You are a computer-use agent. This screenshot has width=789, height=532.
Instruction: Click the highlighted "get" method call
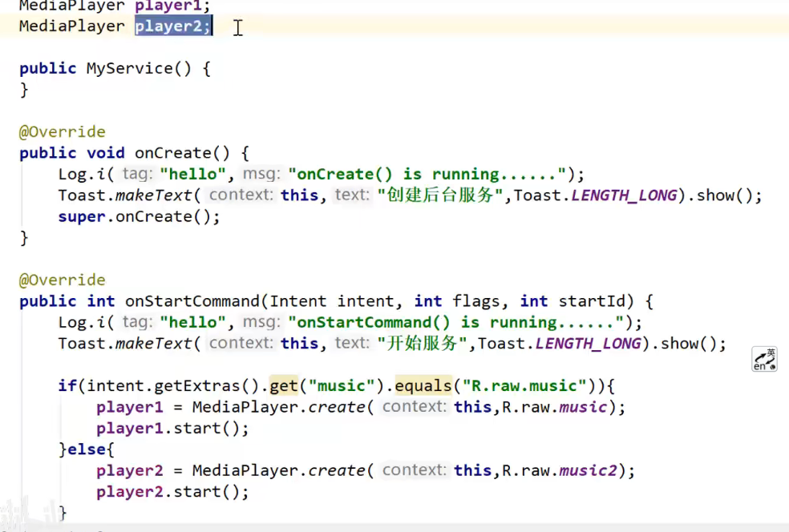(x=284, y=385)
